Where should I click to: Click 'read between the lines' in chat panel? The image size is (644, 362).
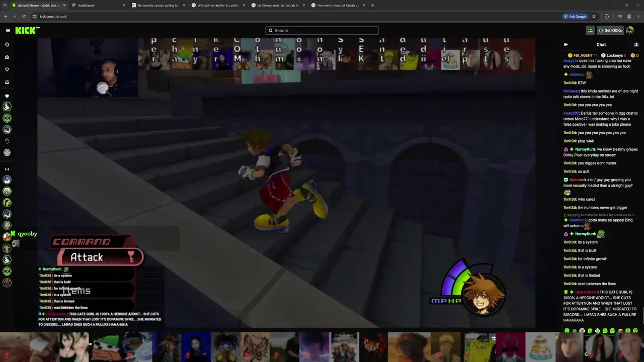[x=597, y=284]
